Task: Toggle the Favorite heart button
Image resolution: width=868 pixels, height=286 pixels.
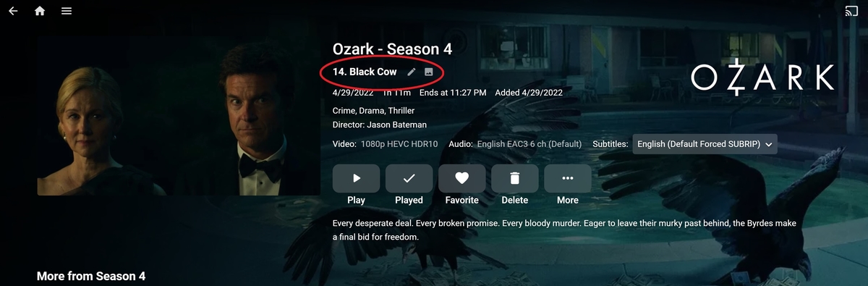Action: point(461,178)
